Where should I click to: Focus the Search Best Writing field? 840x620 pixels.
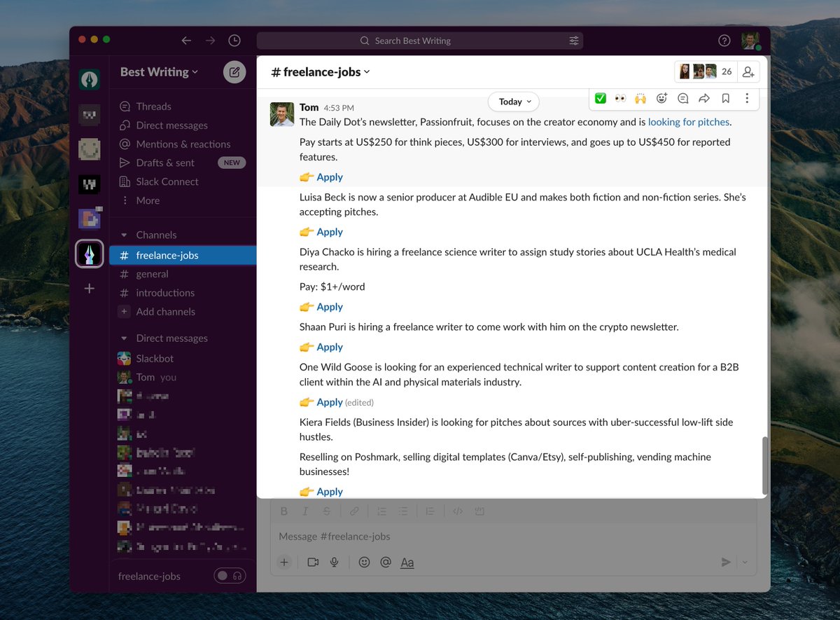click(420, 41)
